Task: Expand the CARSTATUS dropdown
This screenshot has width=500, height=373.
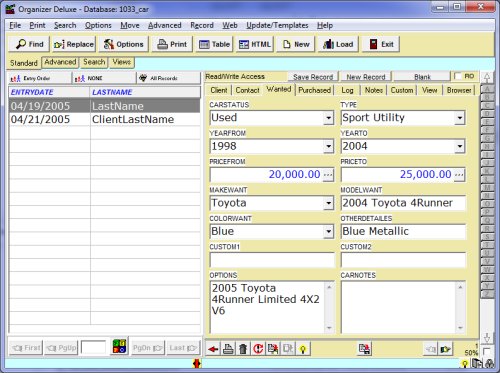Action: pyautogui.click(x=328, y=118)
